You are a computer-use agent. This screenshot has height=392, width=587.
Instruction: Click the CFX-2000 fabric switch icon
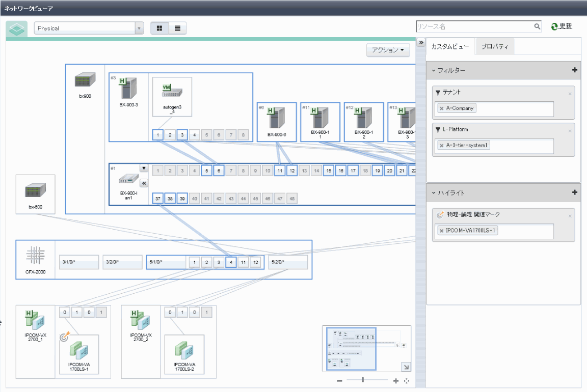pyautogui.click(x=35, y=255)
